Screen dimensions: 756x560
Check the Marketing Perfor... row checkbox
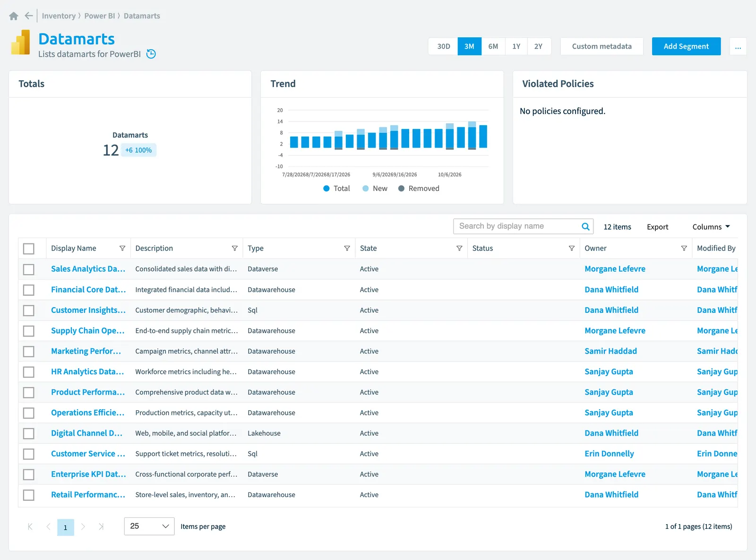[x=29, y=352]
